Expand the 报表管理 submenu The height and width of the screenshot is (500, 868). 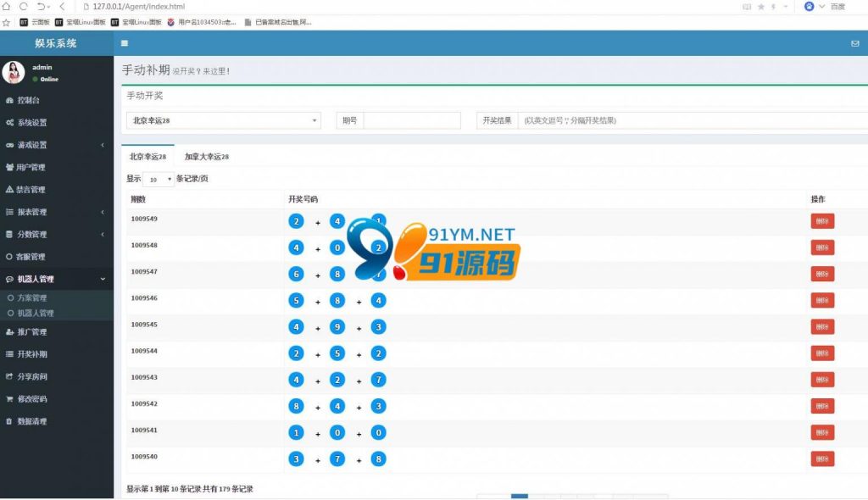[x=57, y=212]
